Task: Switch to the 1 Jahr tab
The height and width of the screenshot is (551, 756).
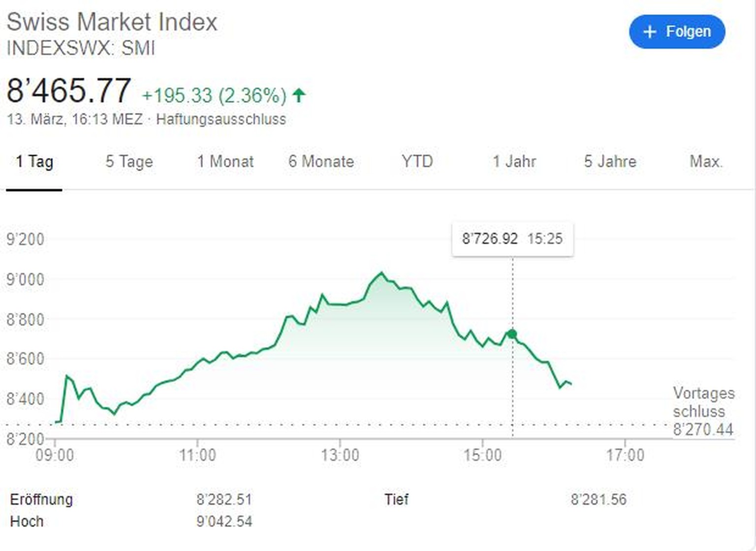Action: point(514,162)
